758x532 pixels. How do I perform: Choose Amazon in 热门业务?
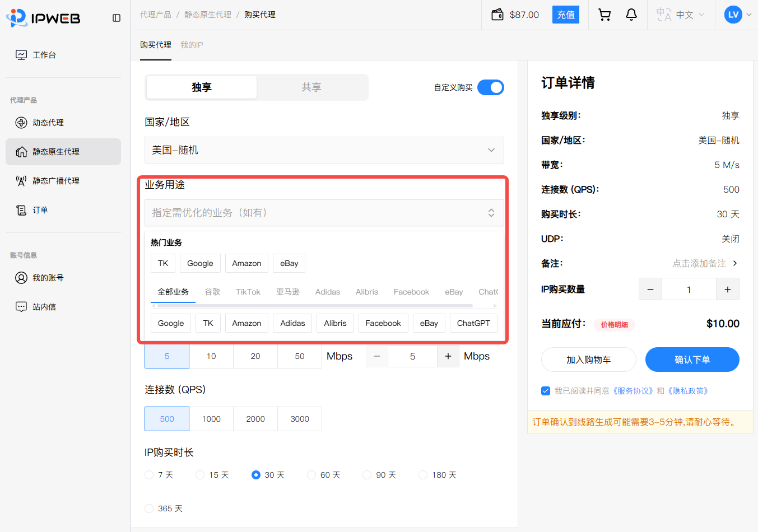(x=247, y=263)
